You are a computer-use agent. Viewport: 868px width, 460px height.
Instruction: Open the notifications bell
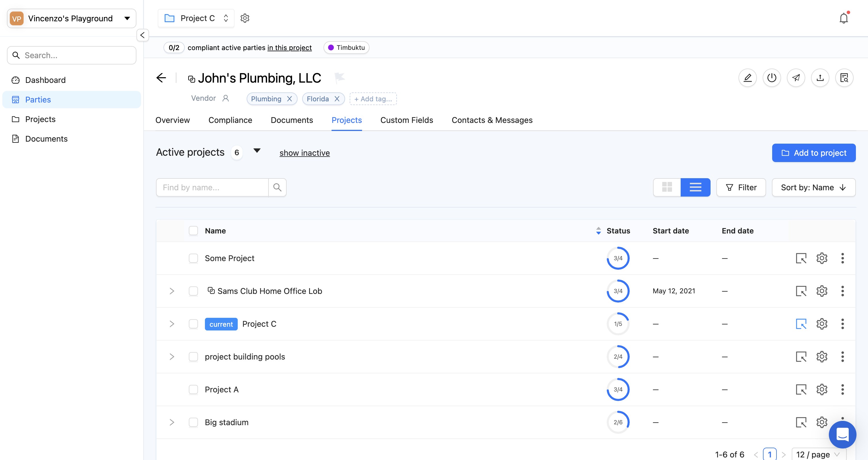point(844,18)
